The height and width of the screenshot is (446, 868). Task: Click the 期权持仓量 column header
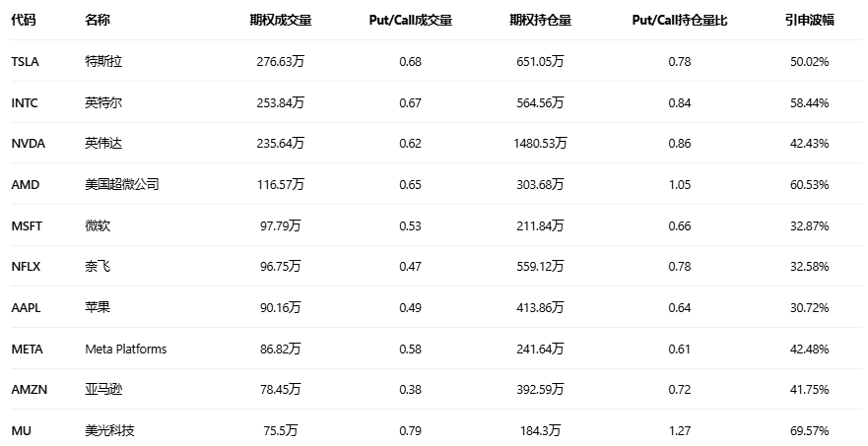tap(540, 20)
